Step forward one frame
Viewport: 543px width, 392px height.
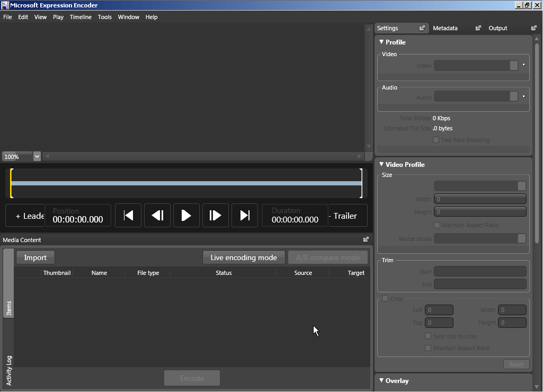pyautogui.click(x=215, y=216)
